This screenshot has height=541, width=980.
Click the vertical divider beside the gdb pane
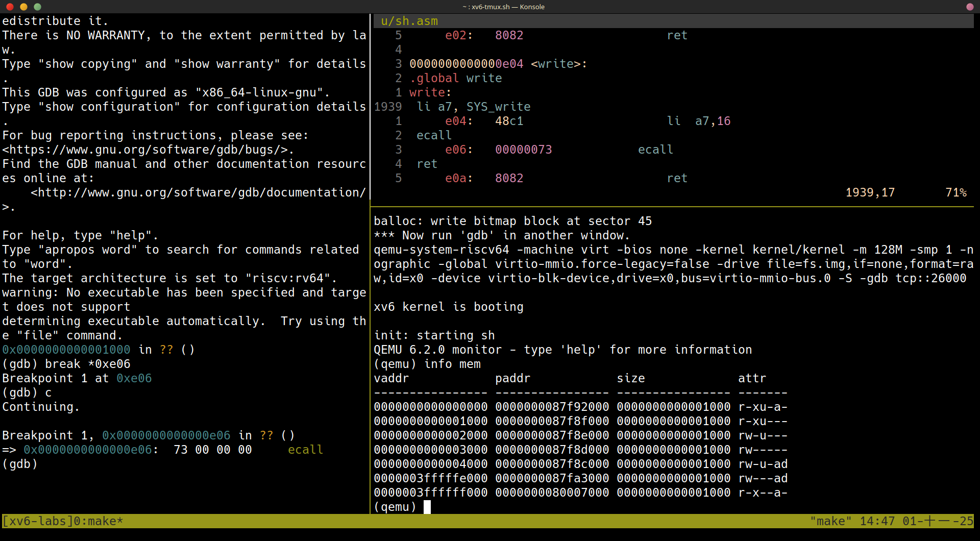(x=370, y=255)
